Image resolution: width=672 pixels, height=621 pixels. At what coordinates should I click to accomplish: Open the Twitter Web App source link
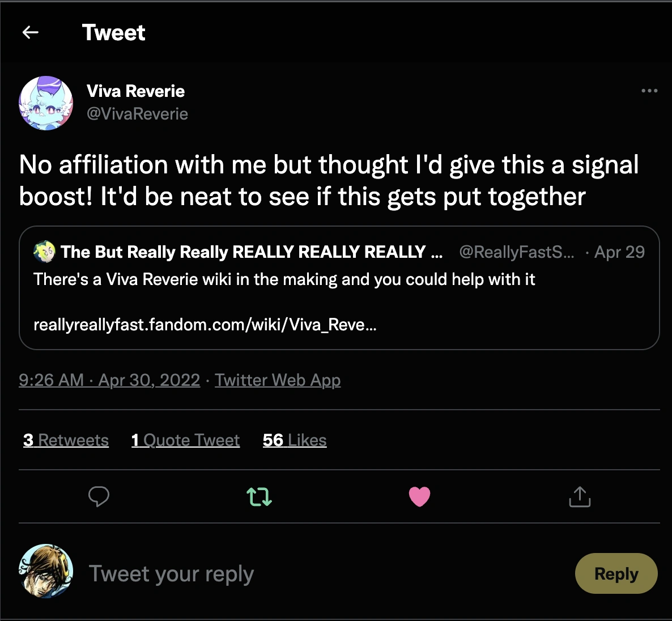coord(278,380)
